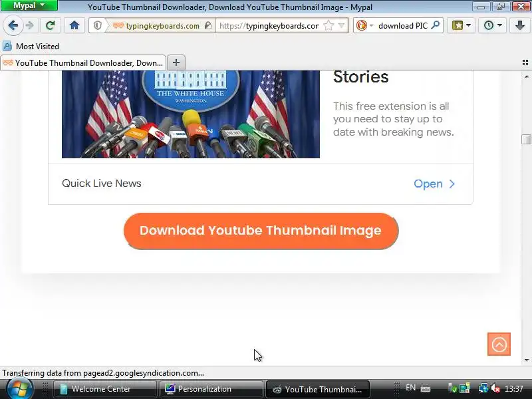532x399 pixels.
Task: Click the Open link in the ad
Action: [x=428, y=184]
